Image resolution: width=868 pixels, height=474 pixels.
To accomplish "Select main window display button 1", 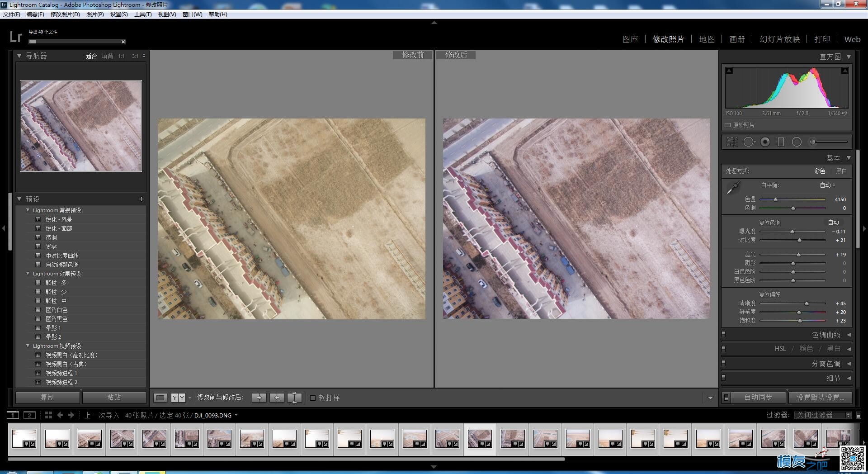I will 13,415.
